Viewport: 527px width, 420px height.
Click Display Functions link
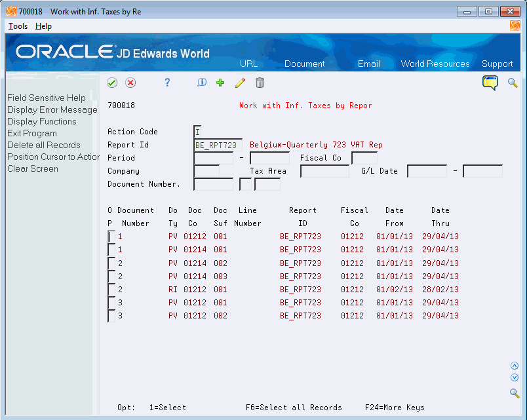[42, 121]
